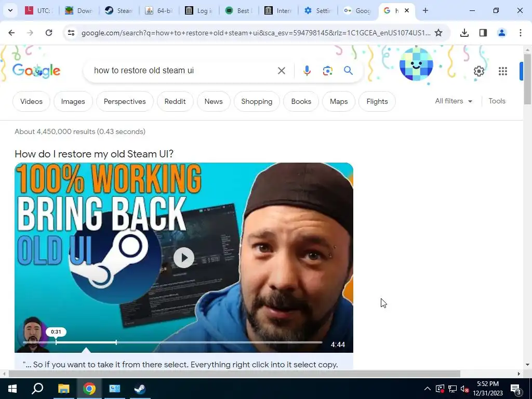
Task: Open the notification center icon
Action: (516, 389)
